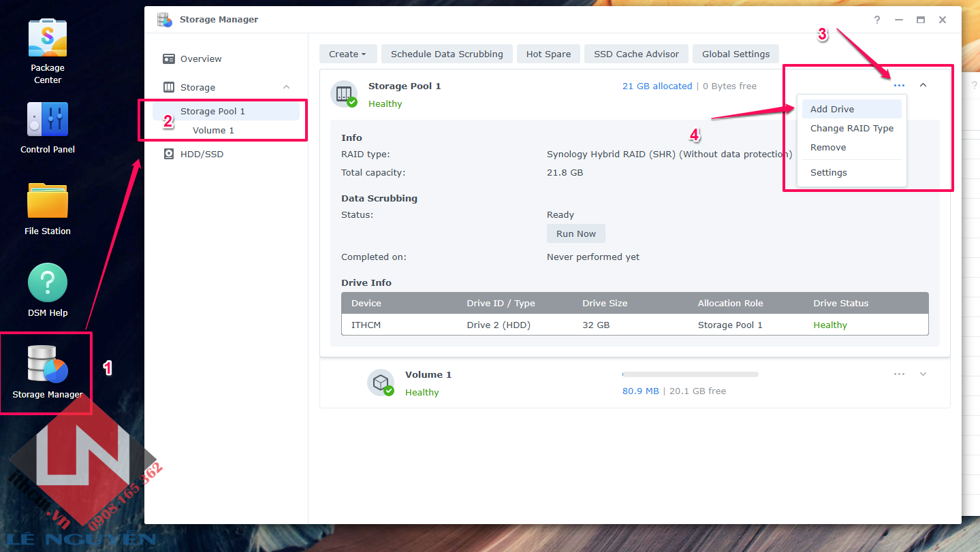The width and height of the screenshot is (980, 552).
Task: Click Storage Pool 1 Healthy status text
Action: (385, 104)
